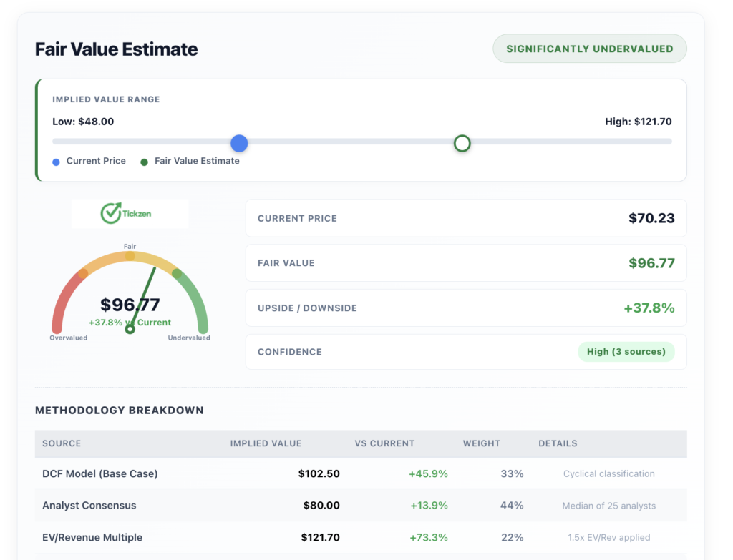
Task: Click the green dot on the gauge arc
Action: pos(177,274)
